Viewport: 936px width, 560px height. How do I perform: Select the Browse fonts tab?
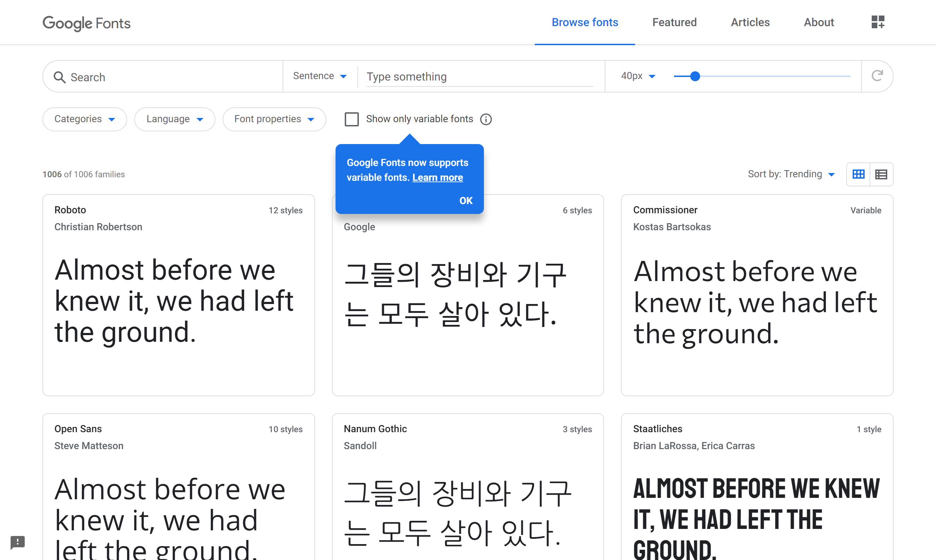[x=585, y=22]
